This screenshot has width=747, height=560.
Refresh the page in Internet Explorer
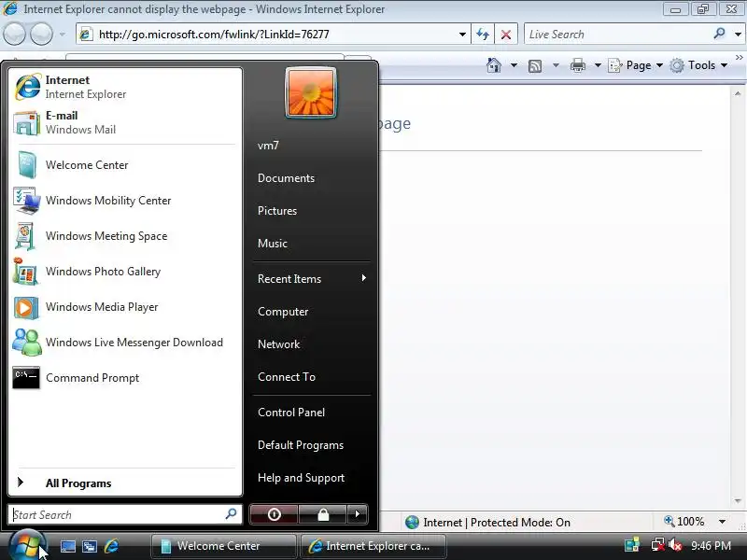483,35
